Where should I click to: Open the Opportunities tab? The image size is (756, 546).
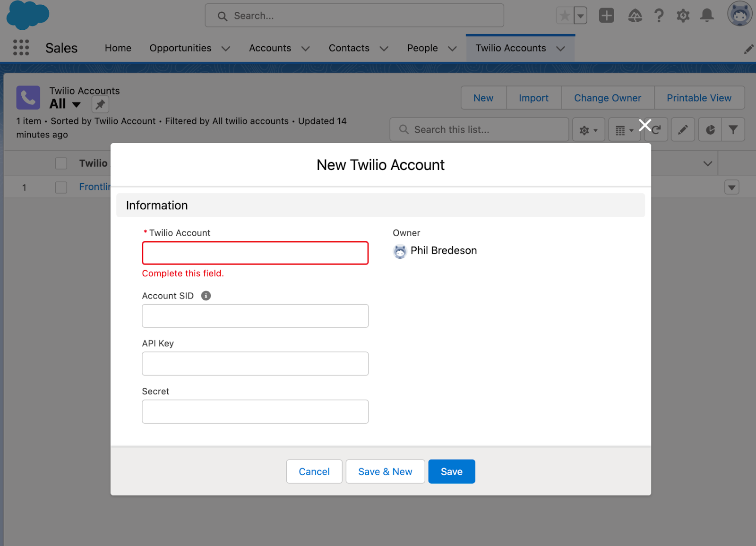pos(180,48)
